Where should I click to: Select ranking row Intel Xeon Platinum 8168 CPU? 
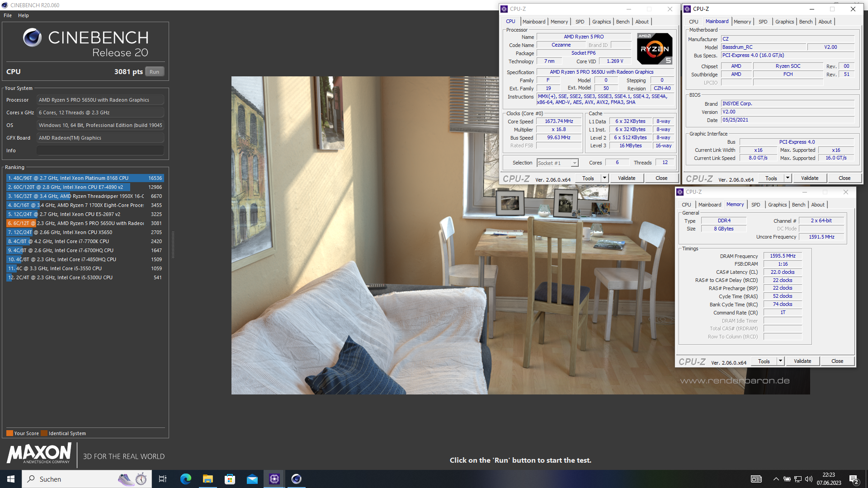[85, 178]
